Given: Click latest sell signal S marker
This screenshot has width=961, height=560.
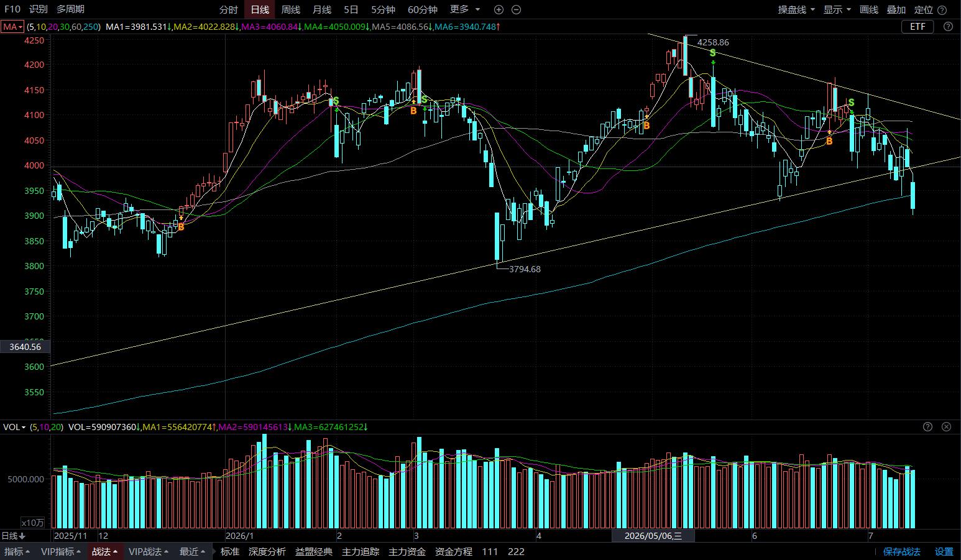Looking at the screenshot, I should coord(851,103).
